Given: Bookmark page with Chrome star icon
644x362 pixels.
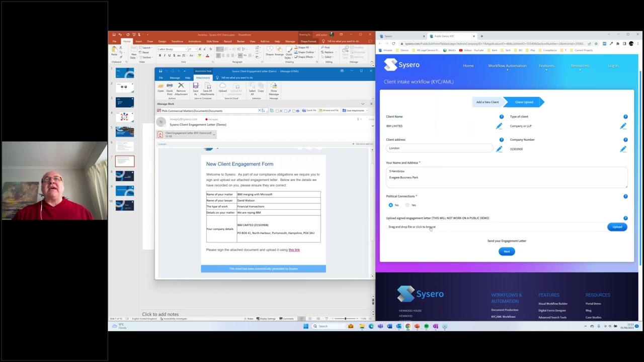Looking at the screenshot, I should click(596, 44).
